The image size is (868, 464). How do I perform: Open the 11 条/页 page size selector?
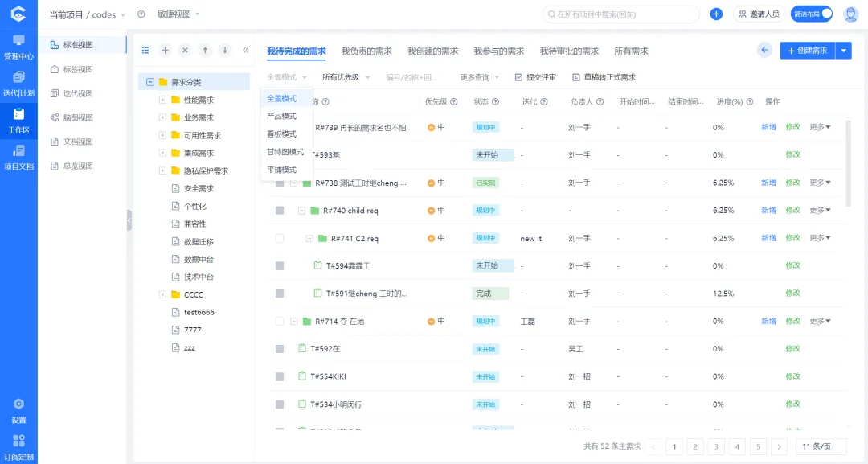[x=821, y=446]
